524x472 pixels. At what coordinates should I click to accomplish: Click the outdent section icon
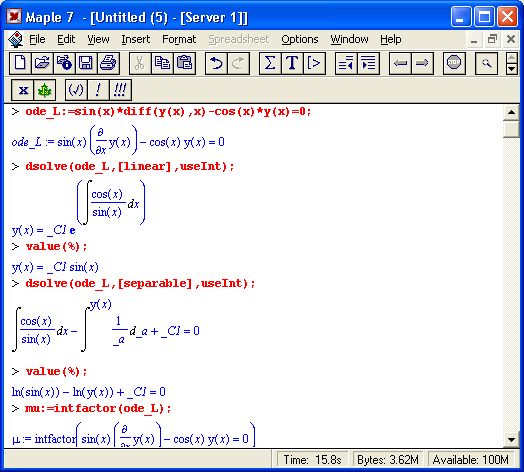tap(346, 63)
